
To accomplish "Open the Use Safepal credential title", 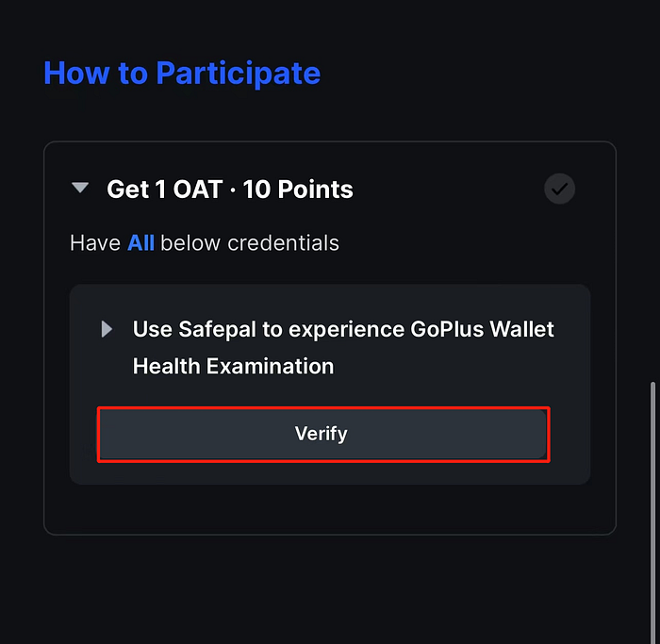I will tap(343, 347).
